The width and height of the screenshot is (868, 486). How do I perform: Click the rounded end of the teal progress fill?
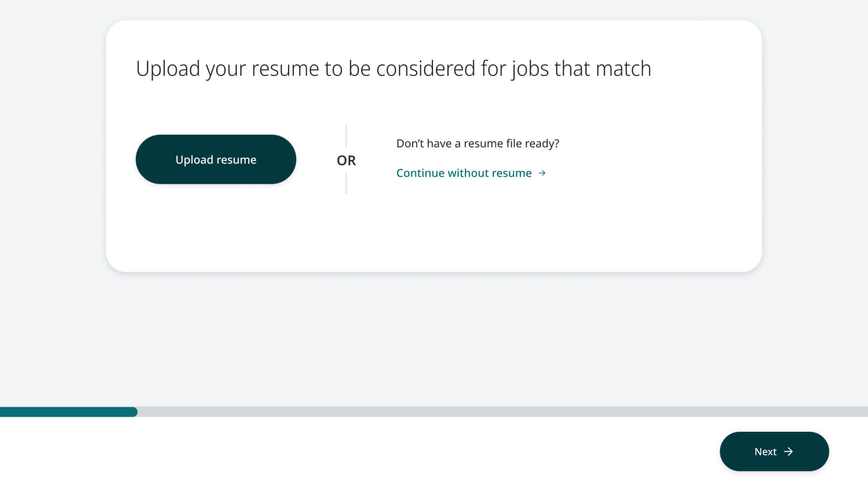pyautogui.click(x=134, y=412)
